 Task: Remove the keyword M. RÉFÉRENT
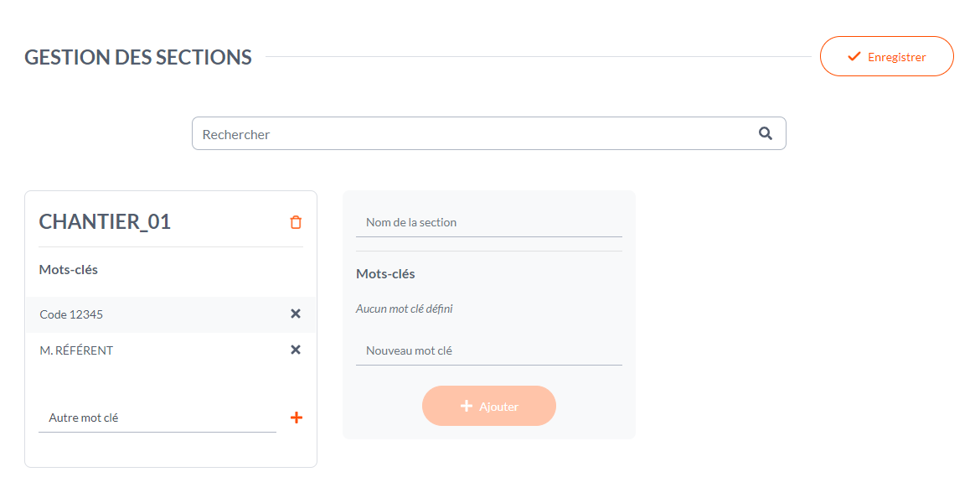click(296, 350)
